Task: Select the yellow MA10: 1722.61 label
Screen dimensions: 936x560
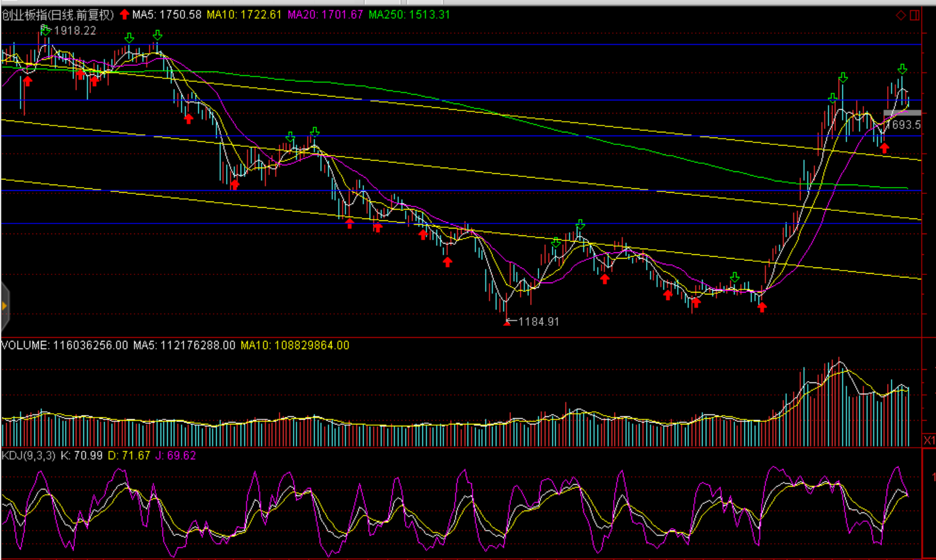Action: point(244,14)
